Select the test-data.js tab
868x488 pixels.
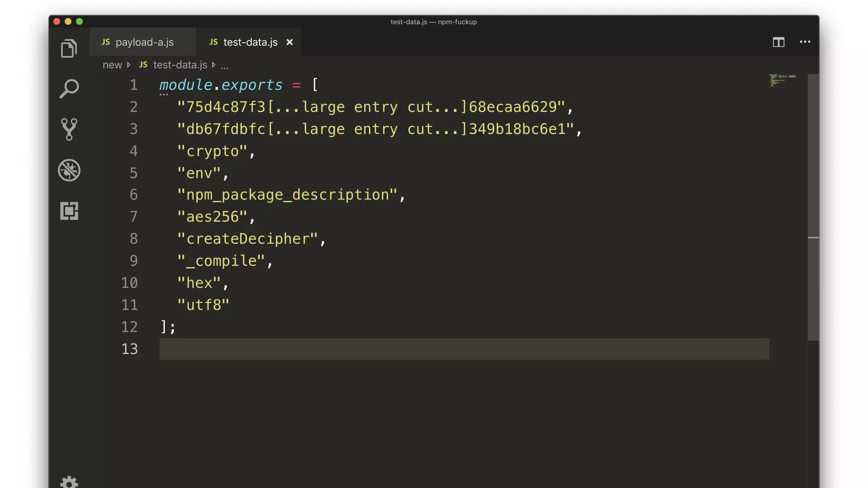(x=250, y=42)
